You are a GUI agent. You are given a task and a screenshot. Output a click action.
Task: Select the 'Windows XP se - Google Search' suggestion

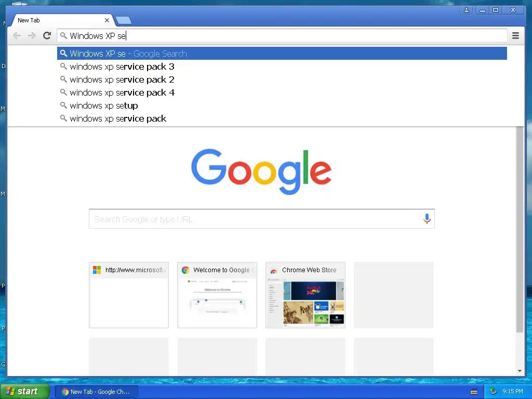282,54
